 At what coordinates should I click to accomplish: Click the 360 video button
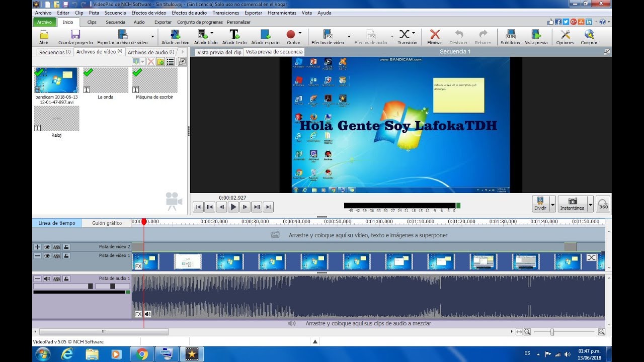tap(603, 204)
